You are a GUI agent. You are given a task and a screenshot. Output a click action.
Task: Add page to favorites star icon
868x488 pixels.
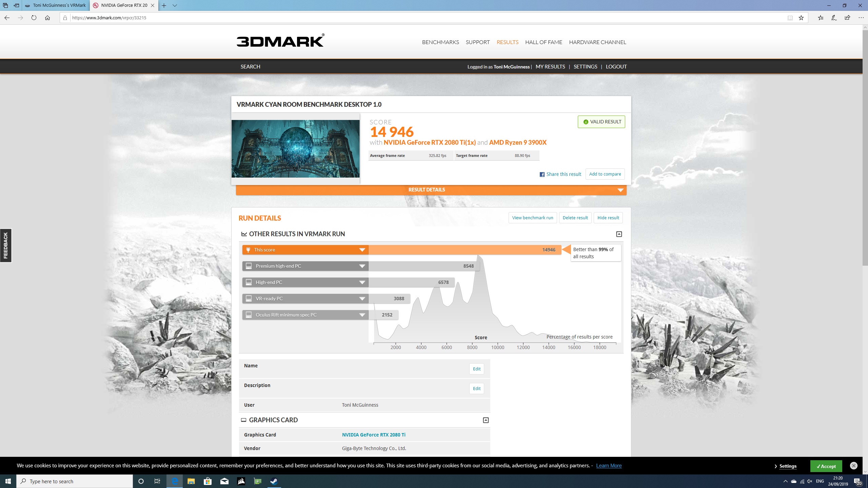801,18
